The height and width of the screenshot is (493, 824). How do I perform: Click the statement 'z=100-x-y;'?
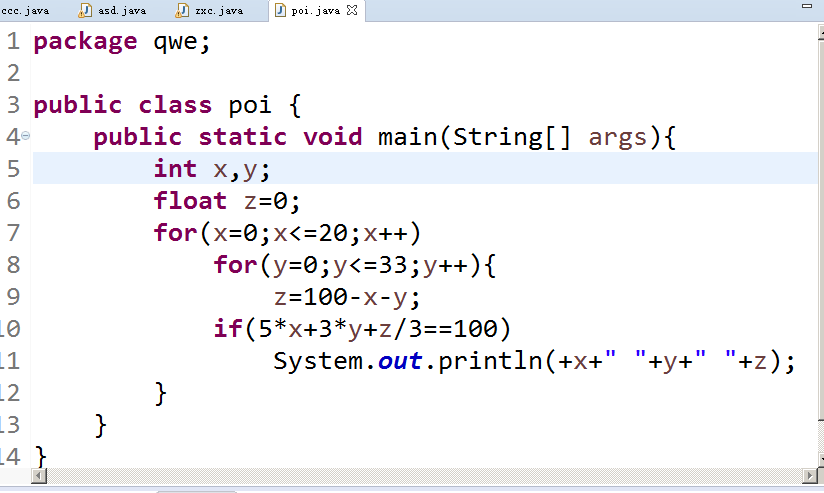[347, 297]
